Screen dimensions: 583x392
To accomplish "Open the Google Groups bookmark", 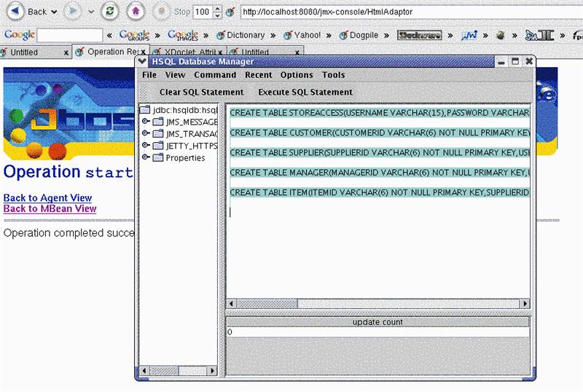I will point(134,35).
